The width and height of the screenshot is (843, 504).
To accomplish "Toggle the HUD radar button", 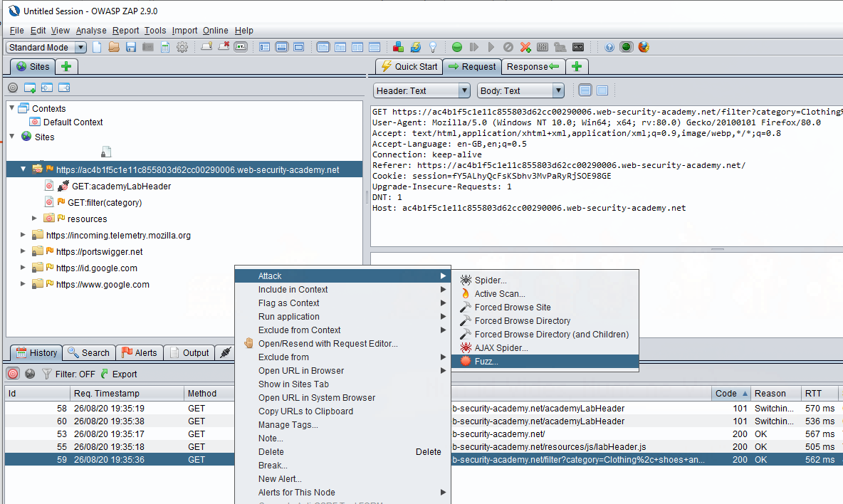I will coord(627,47).
